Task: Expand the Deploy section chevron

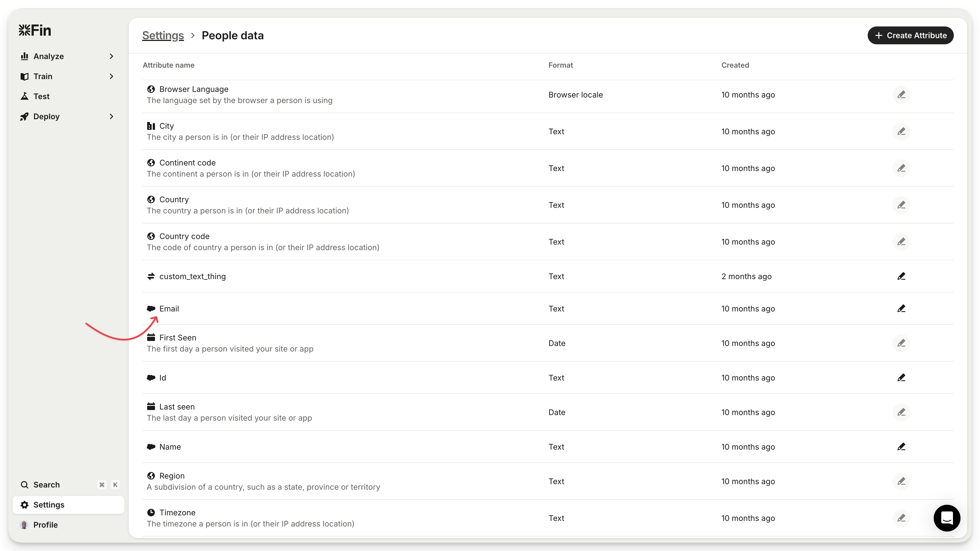Action: [111, 116]
